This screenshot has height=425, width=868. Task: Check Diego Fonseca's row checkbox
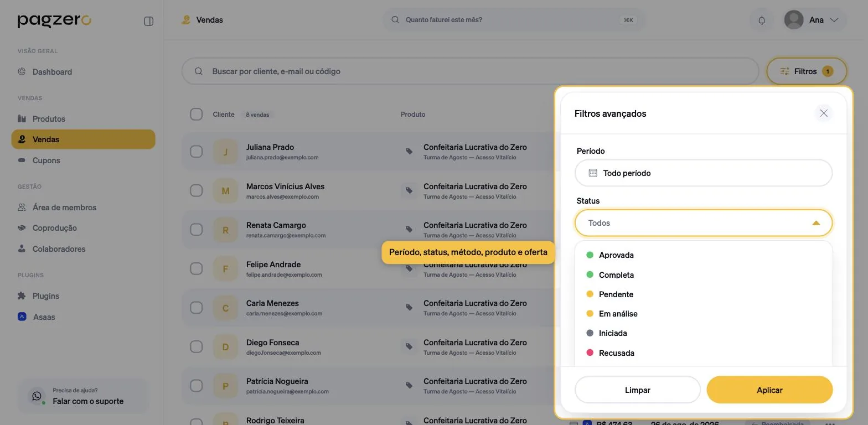(x=196, y=346)
